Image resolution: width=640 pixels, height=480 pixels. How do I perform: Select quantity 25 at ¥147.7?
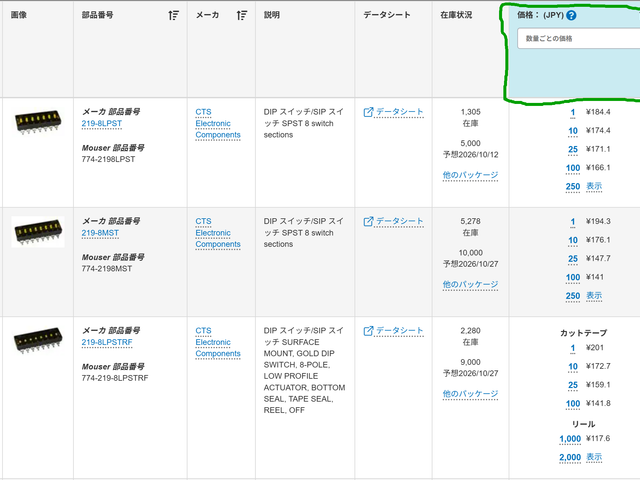coord(573,259)
